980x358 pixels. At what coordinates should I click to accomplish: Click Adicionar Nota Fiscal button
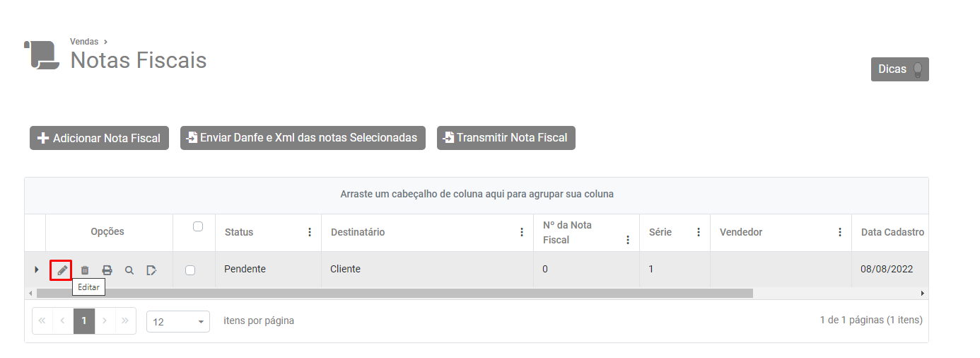pyautogui.click(x=100, y=138)
